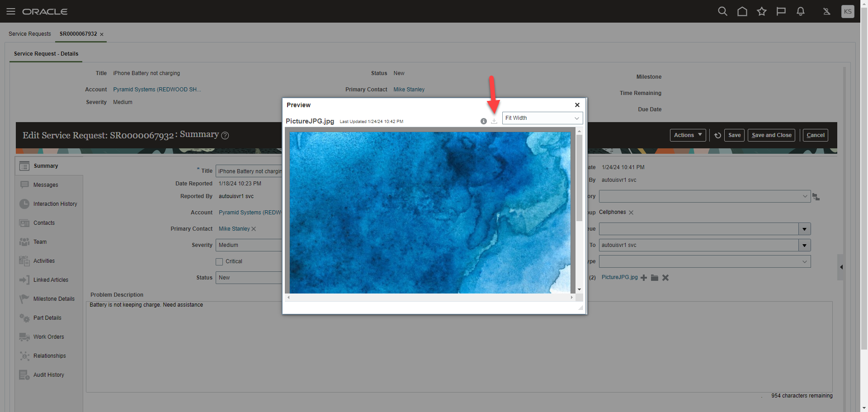
Task: Remove the Cellphones group tag
Action: coord(631,212)
